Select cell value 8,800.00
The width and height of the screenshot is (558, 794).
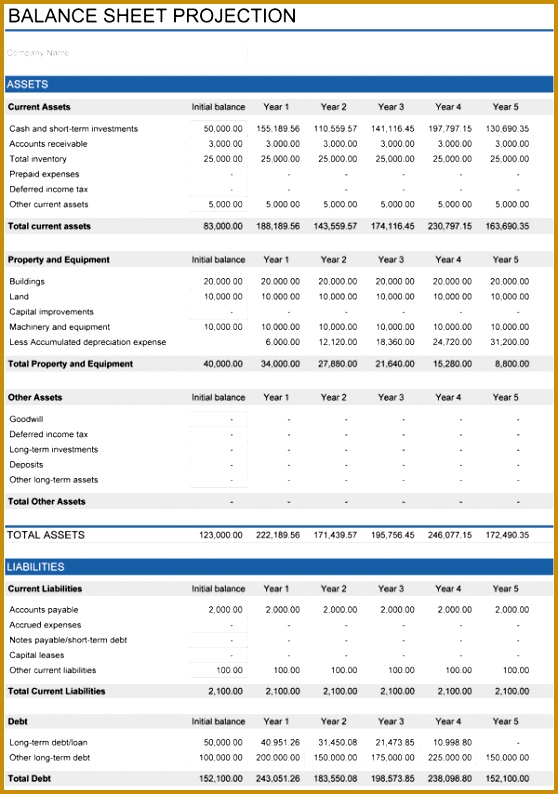click(x=511, y=364)
